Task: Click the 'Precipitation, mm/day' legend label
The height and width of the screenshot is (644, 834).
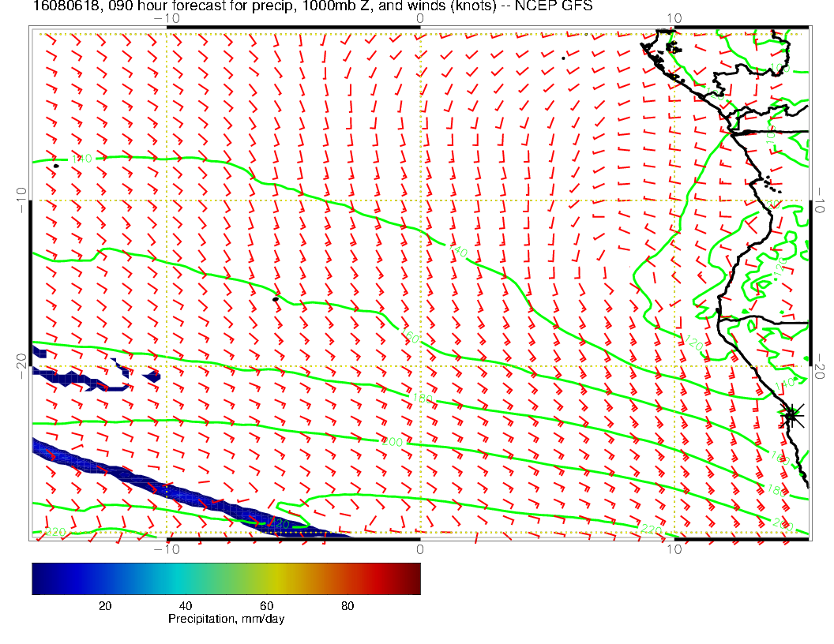Action: coord(226,620)
